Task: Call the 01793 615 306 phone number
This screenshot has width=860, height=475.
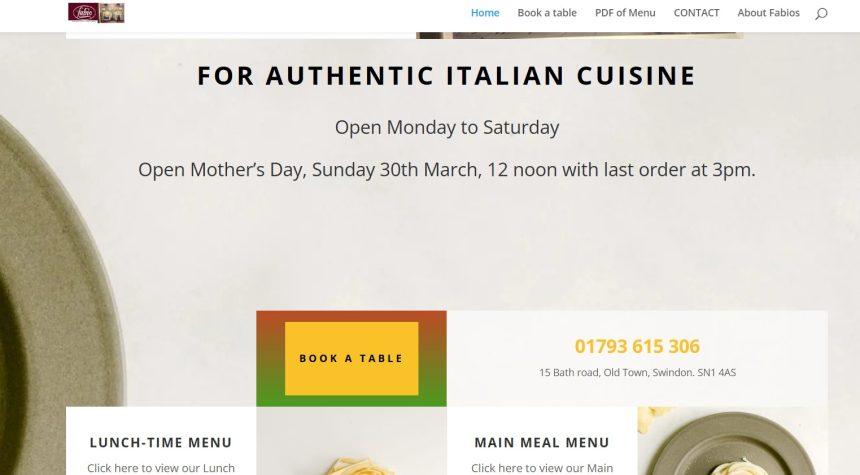Action: click(x=637, y=347)
